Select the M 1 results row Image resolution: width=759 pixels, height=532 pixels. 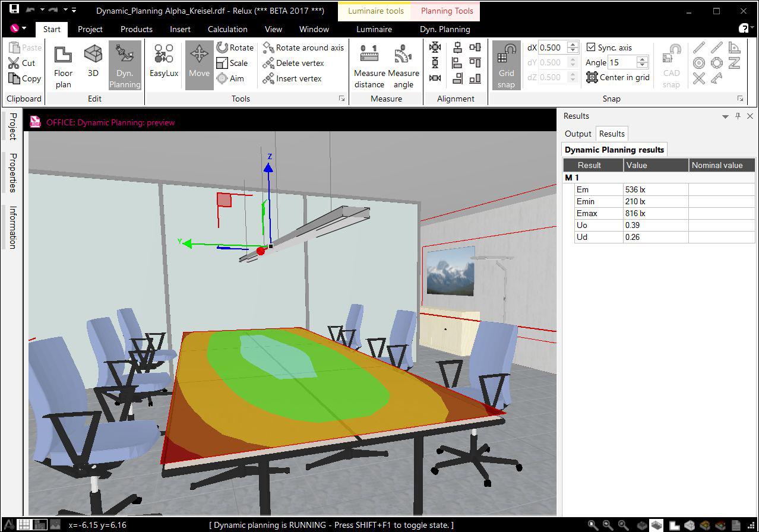click(x=659, y=178)
